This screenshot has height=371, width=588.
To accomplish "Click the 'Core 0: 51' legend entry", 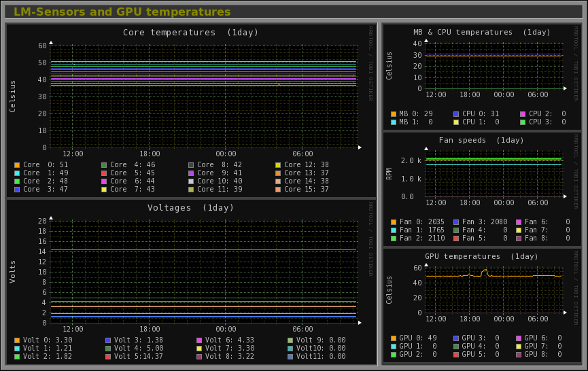I will [41, 165].
